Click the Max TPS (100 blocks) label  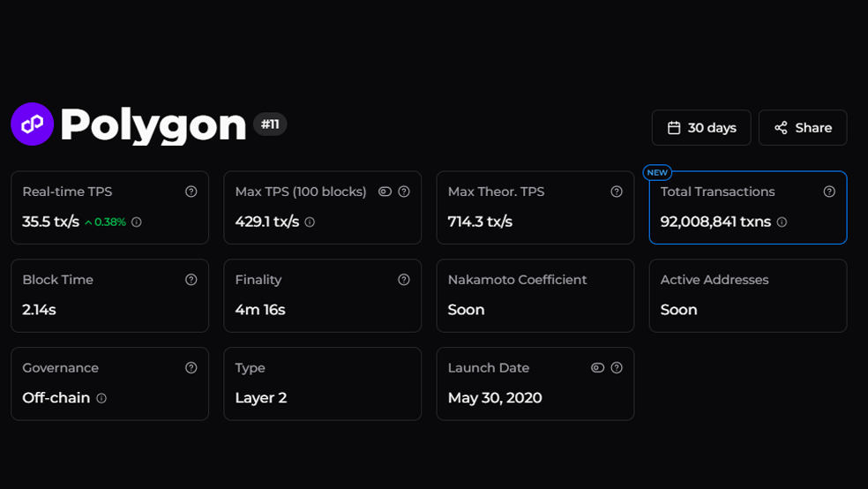(x=301, y=192)
